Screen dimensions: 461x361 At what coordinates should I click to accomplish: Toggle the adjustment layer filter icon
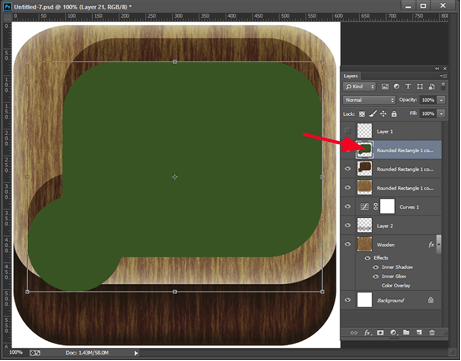pos(396,87)
